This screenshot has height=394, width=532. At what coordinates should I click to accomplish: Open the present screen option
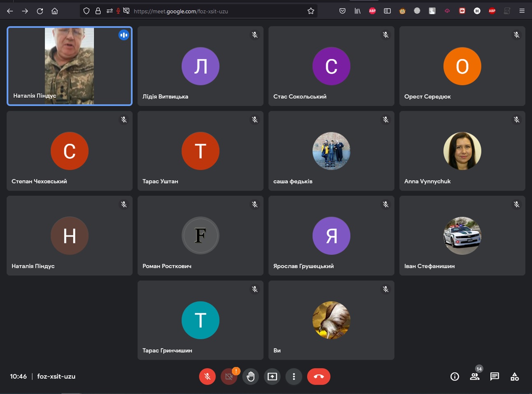272,376
